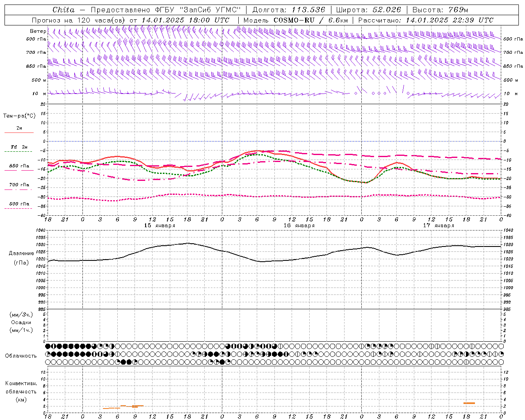
Task: Click the station name Chita in header
Action: click(x=64, y=10)
